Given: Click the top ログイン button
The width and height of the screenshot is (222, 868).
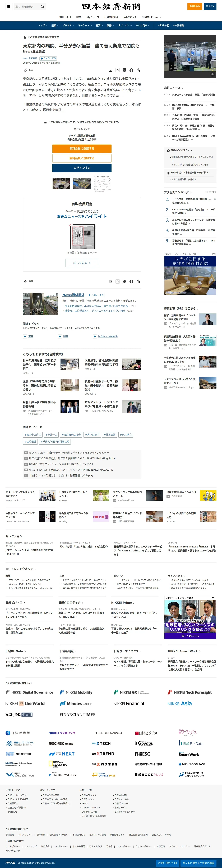Looking at the screenshot, I should tap(210, 6).
